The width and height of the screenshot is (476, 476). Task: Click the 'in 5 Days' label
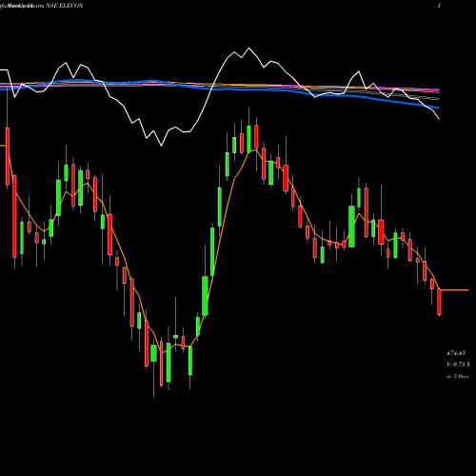pyautogui.click(x=457, y=376)
